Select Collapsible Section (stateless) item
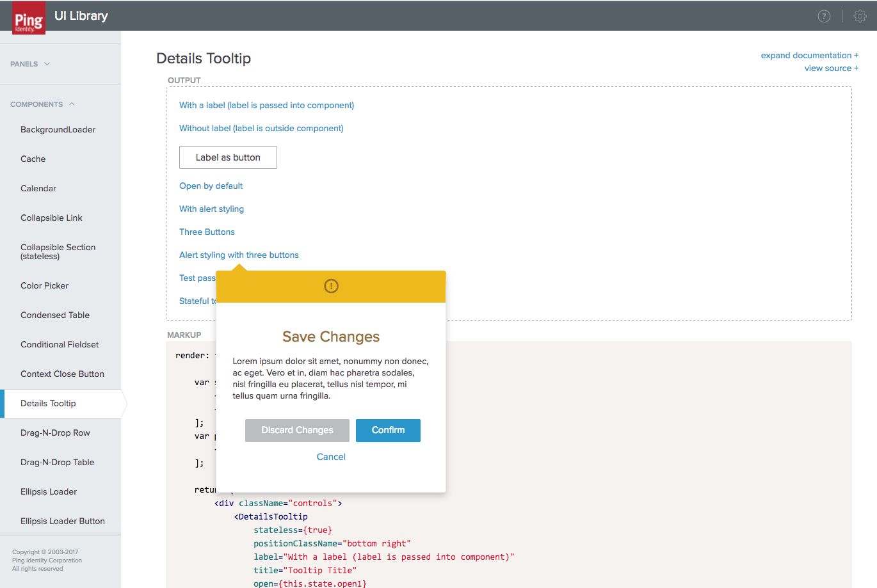This screenshot has height=588, width=877. (x=58, y=252)
